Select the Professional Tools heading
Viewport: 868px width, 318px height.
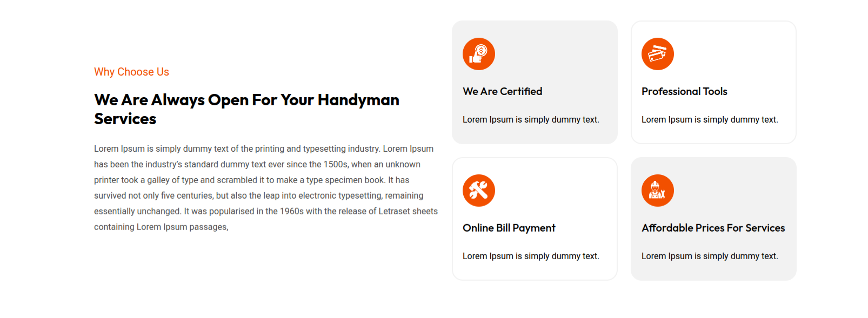(684, 92)
